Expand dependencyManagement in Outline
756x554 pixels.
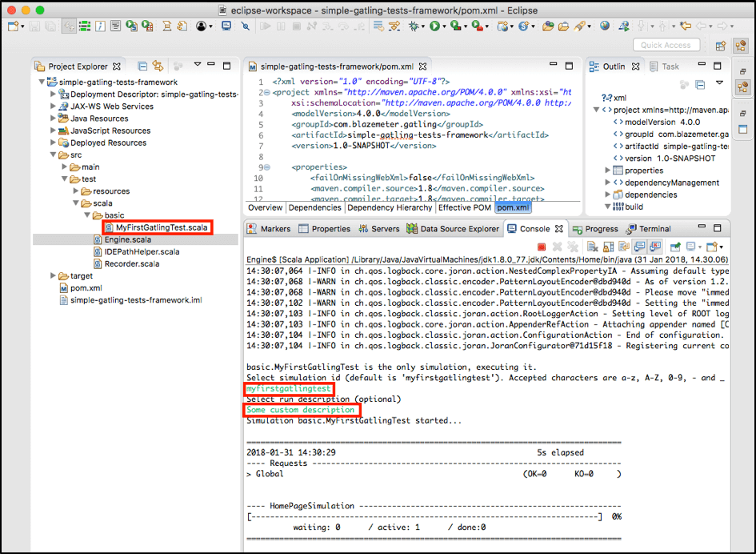pos(607,183)
